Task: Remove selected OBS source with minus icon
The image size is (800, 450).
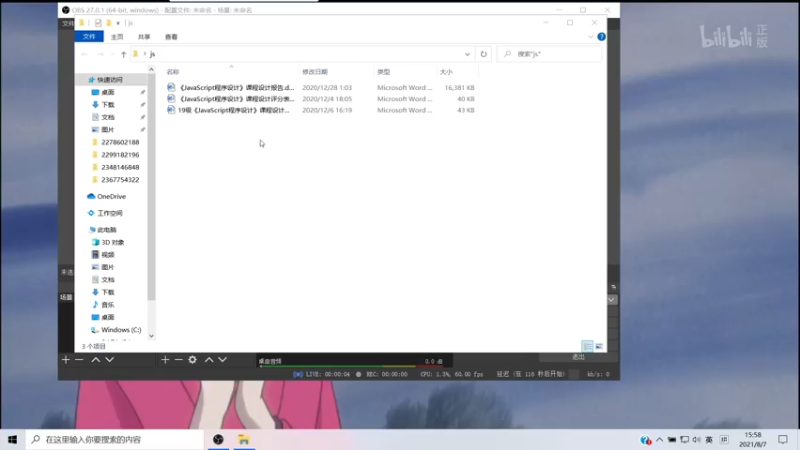Action: 179,360
